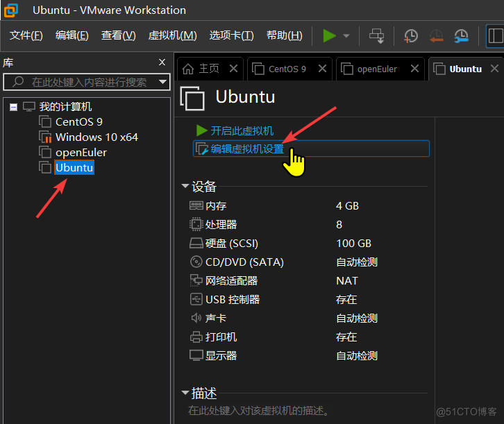Click the disc icon beside CD/DVD
This screenshot has width=504, height=424.
point(196,262)
